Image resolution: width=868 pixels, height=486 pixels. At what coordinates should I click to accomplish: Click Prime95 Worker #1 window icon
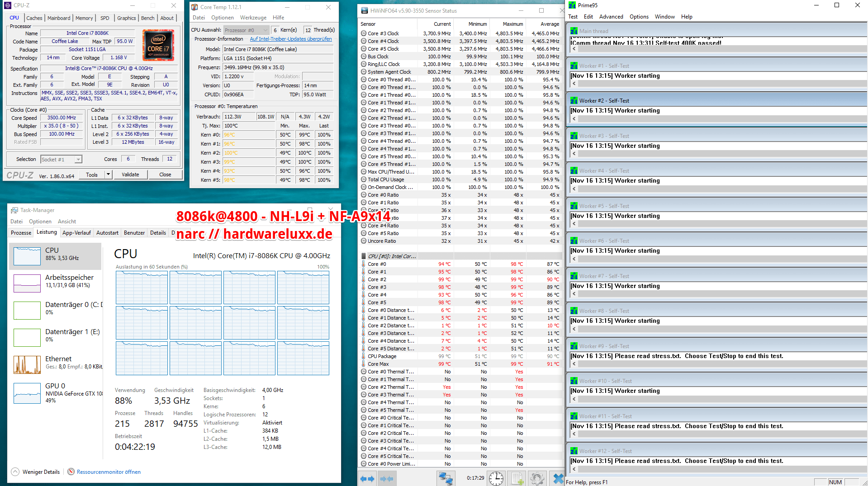coord(574,66)
